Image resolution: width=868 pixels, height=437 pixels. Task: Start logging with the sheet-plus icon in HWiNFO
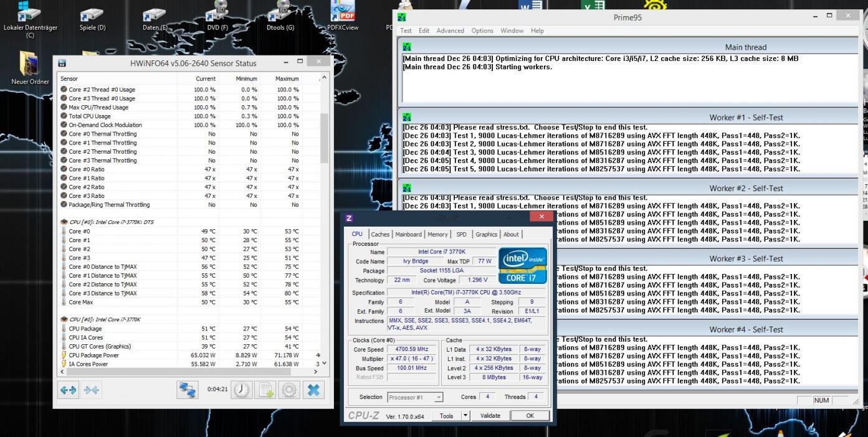click(x=265, y=390)
